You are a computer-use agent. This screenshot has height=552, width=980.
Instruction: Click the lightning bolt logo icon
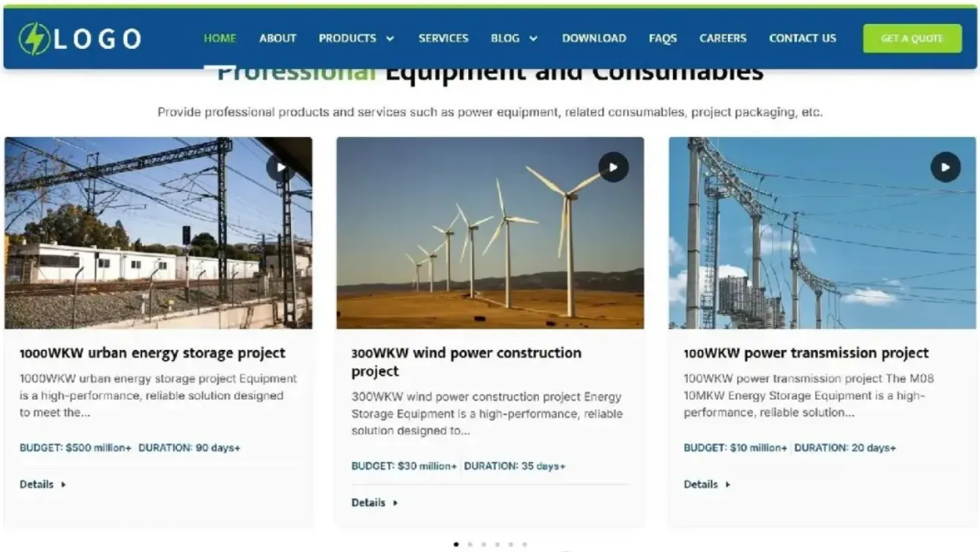[x=34, y=39]
